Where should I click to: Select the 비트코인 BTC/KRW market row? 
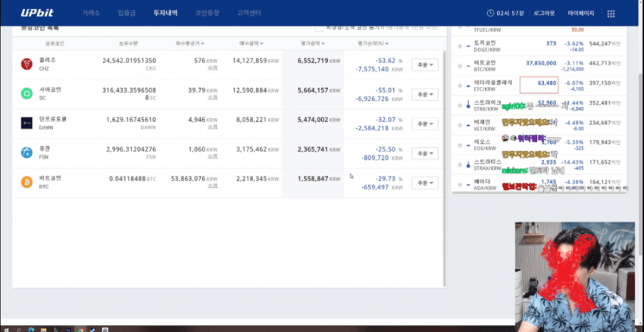tap(539, 66)
